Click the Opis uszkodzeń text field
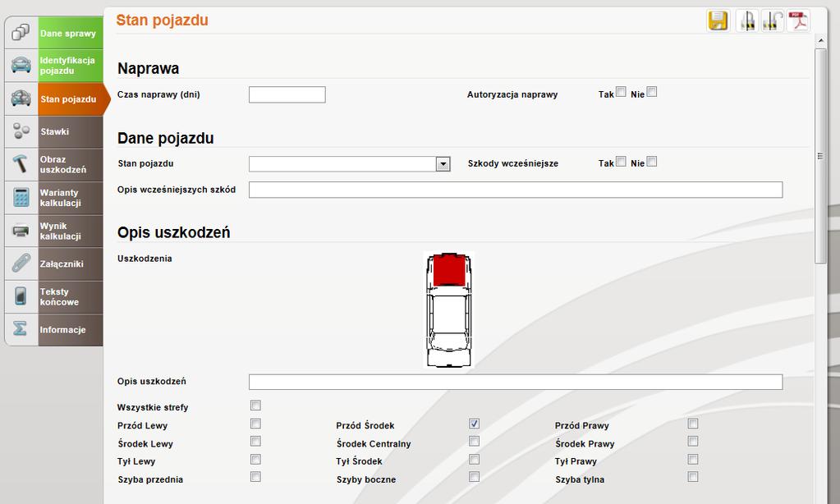Screen dimensions: 840x504 pos(516,382)
